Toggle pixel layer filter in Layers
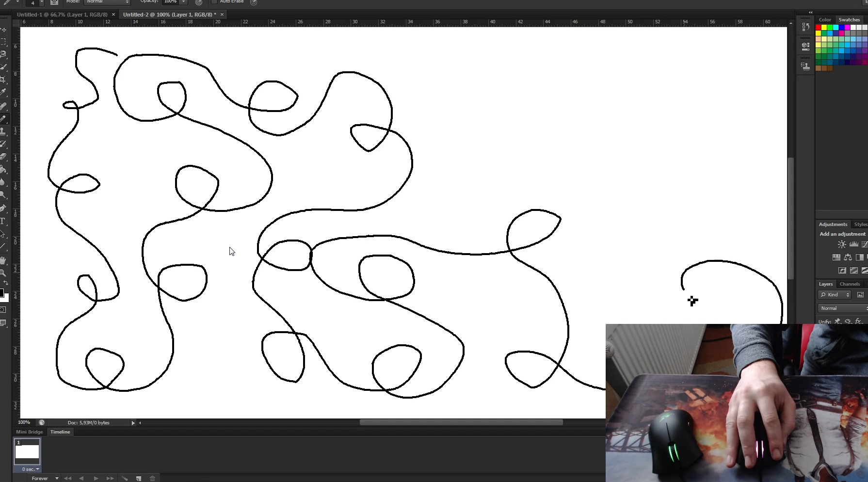This screenshot has height=482, width=868. pos(860,295)
